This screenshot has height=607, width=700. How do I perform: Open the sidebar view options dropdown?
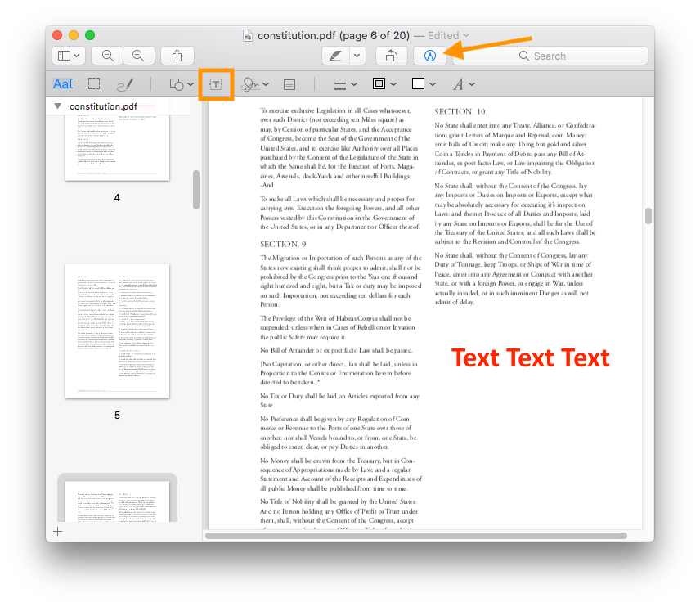(x=68, y=56)
